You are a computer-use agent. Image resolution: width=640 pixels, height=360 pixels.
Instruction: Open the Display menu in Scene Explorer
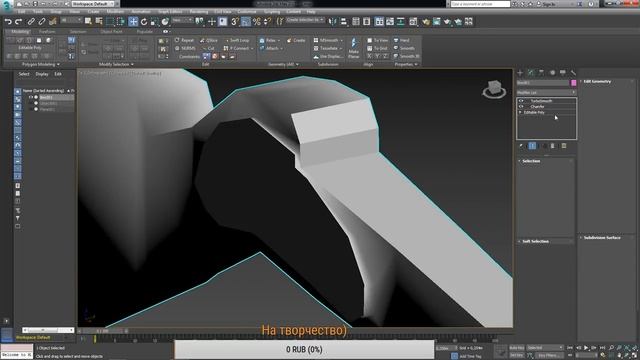(x=42, y=74)
